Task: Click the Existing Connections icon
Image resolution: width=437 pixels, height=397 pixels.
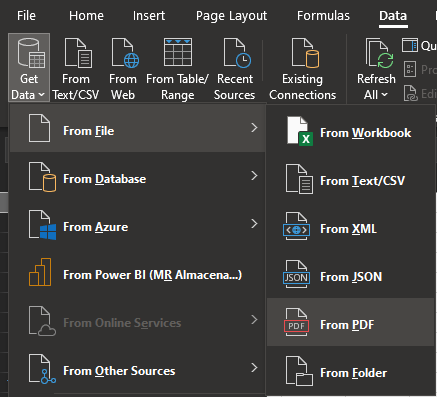Action: pyautogui.click(x=305, y=53)
